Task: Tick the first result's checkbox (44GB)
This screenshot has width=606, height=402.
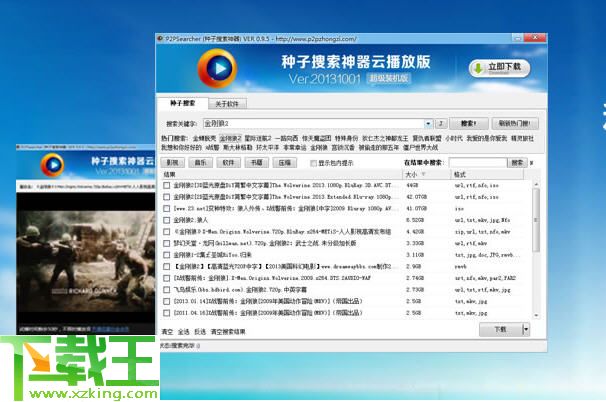Action: point(167,186)
